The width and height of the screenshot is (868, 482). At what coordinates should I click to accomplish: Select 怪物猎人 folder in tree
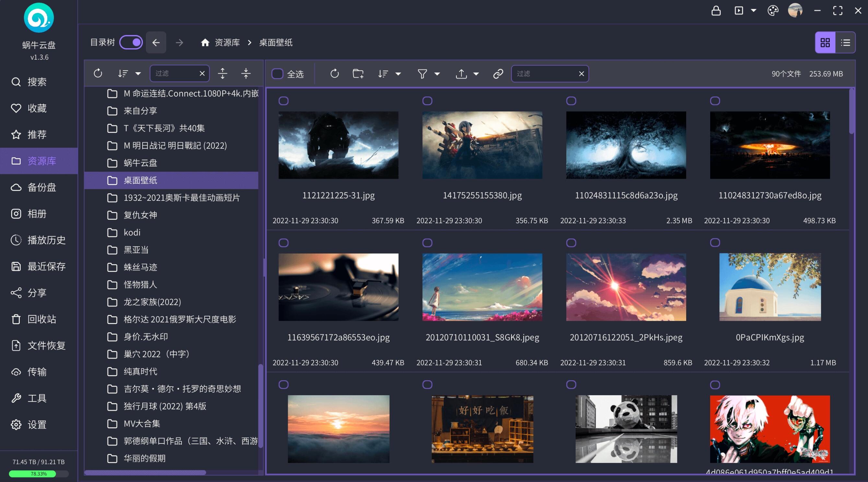pyautogui.click(x=171, y=285)
